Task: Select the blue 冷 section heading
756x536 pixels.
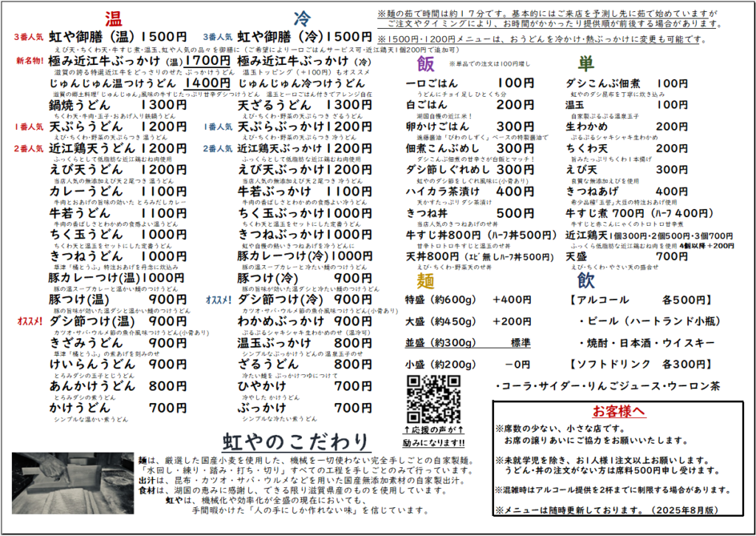Action: (x=302, y=18)
